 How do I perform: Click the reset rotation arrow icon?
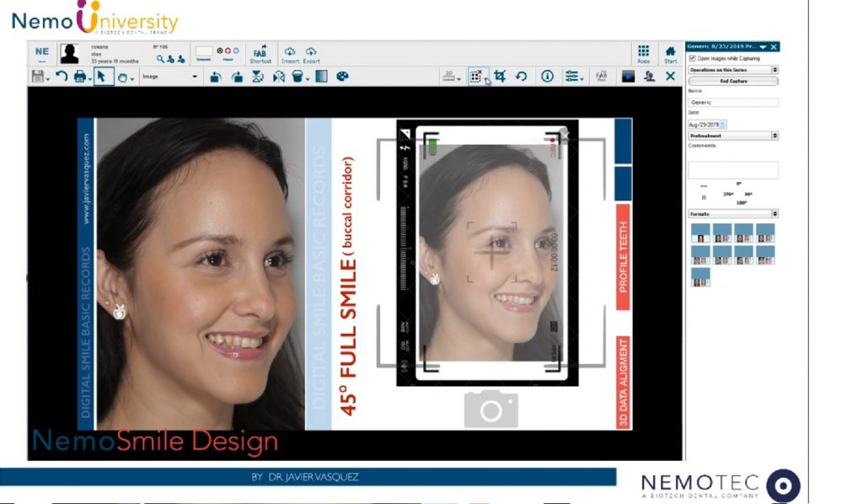pyautogui.click(x=521, y=77)
